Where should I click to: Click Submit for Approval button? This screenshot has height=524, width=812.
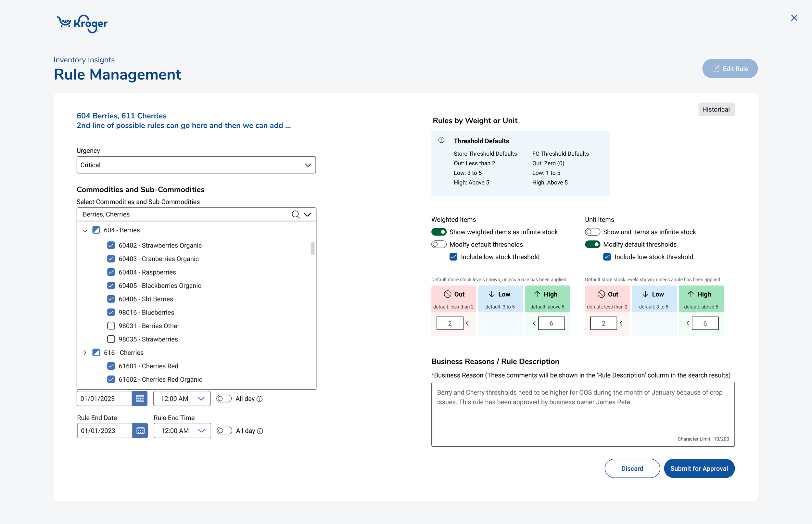[699, 468]
